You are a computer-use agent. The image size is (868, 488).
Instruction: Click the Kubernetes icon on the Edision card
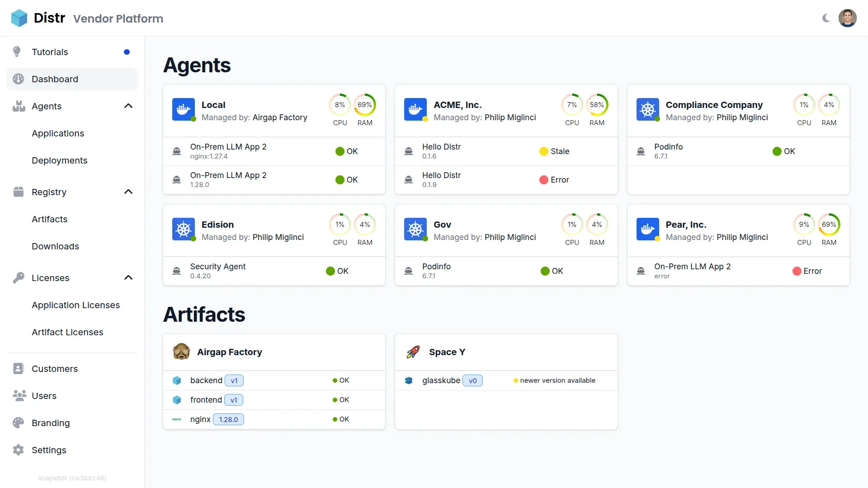183,229
